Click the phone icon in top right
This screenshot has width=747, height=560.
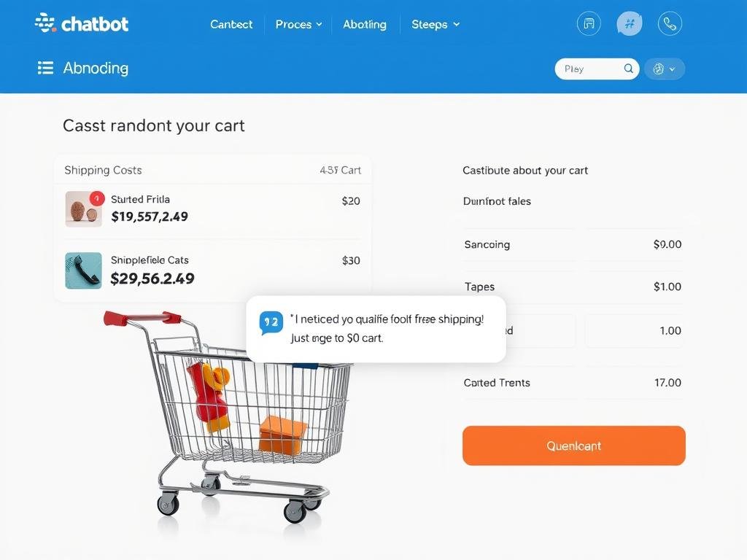tap(670, 23)
